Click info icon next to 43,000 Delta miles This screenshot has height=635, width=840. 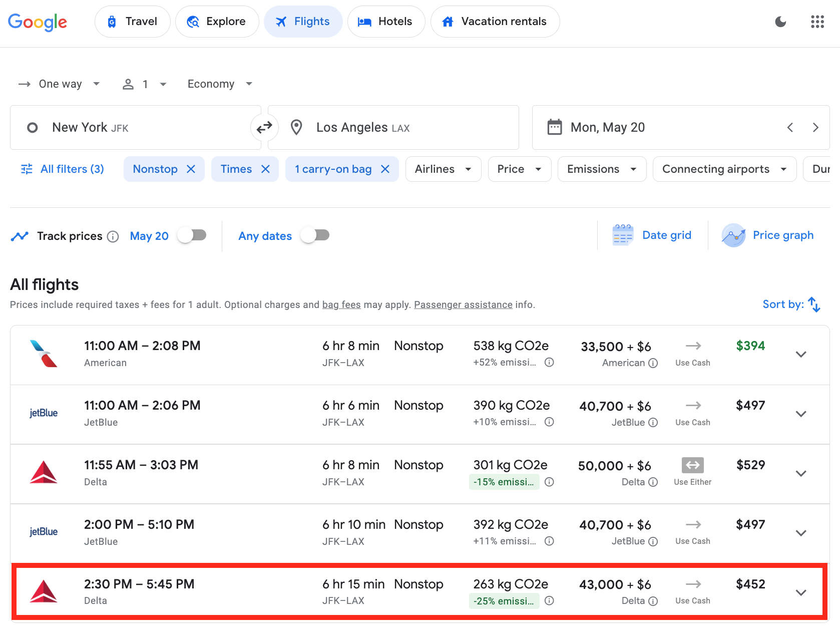[653, 601]
